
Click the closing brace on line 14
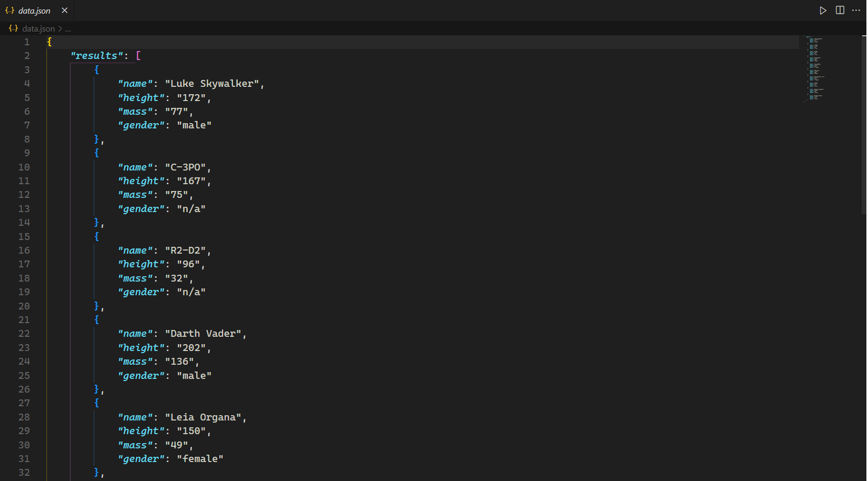(97, 223)
